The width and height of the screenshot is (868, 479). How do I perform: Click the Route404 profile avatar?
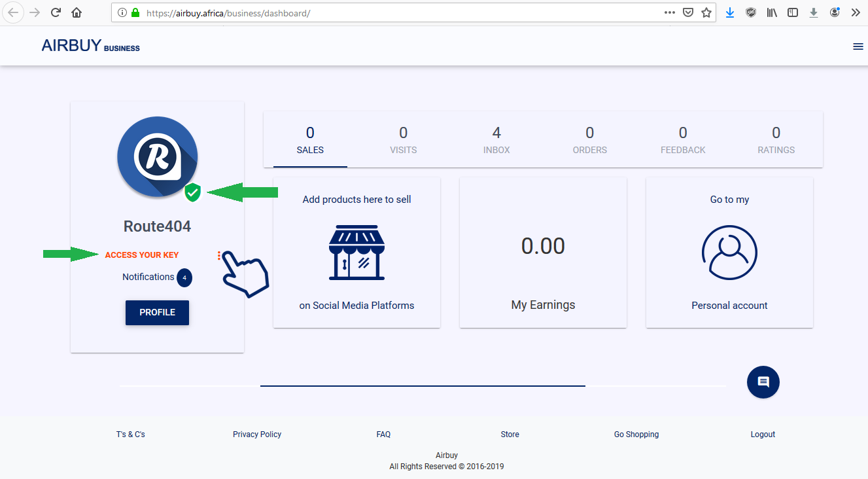click(x=157, y=156)
